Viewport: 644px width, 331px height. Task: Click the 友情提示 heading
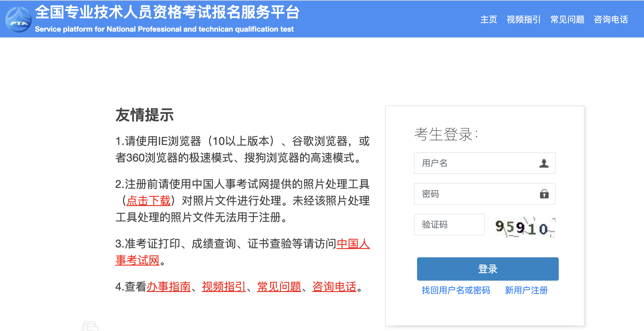point(144,115)
